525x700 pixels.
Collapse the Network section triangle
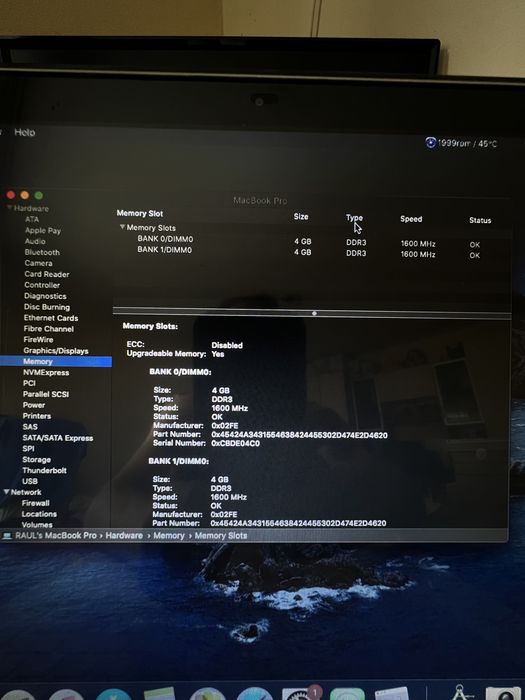coord(7,492)
